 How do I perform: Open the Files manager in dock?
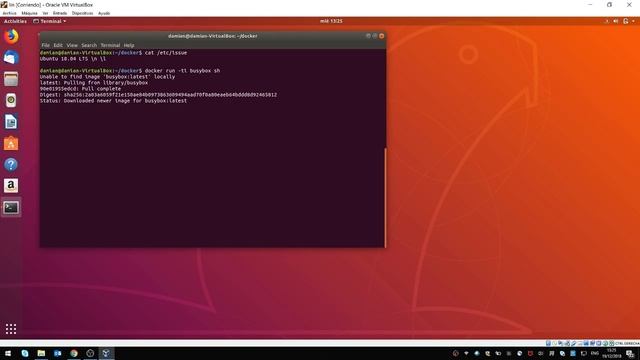[11, 79]
